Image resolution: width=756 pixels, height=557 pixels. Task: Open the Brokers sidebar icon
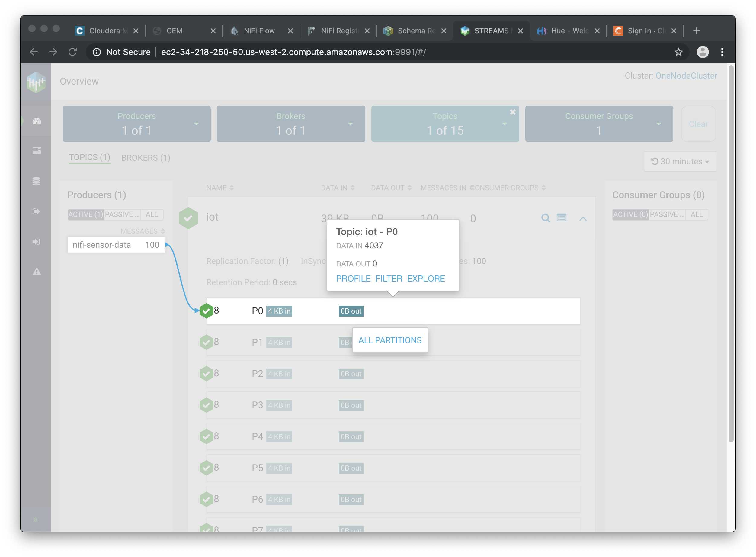37,151
